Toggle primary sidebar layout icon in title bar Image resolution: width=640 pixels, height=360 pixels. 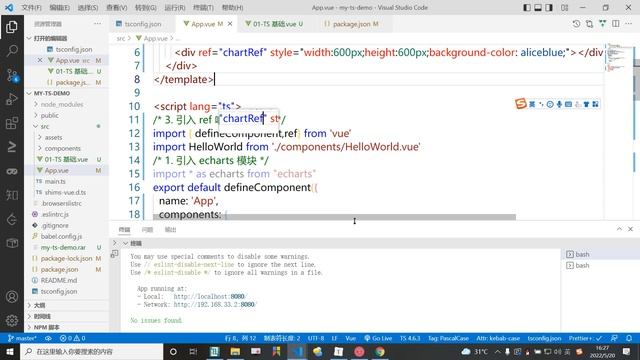pyautogui.click(x=527, y=7)
